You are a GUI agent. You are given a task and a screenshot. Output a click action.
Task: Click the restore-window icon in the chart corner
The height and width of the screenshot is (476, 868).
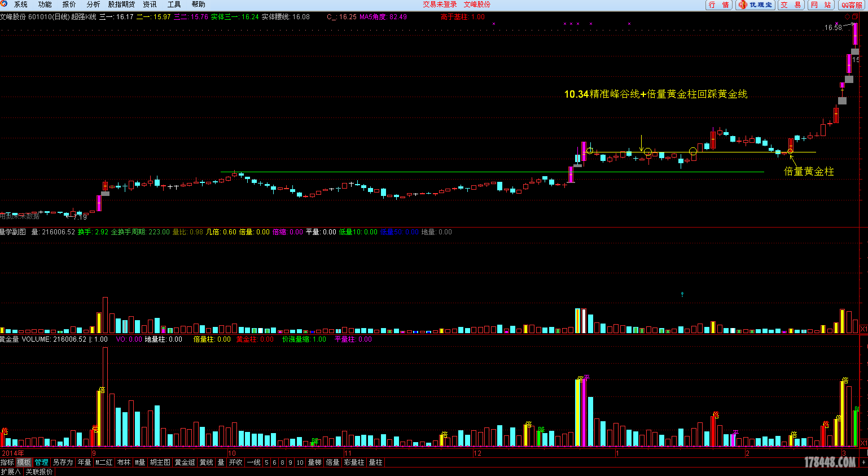(x=855, y=17)
